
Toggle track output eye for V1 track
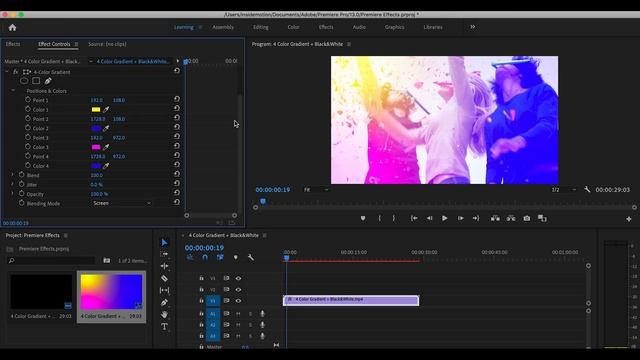(238, 301)
